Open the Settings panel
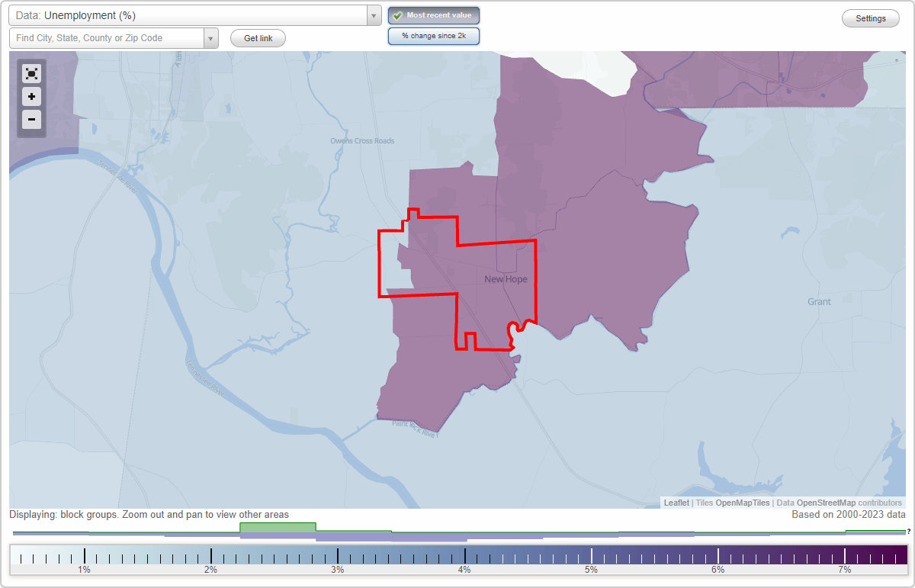 coord(870,18)
